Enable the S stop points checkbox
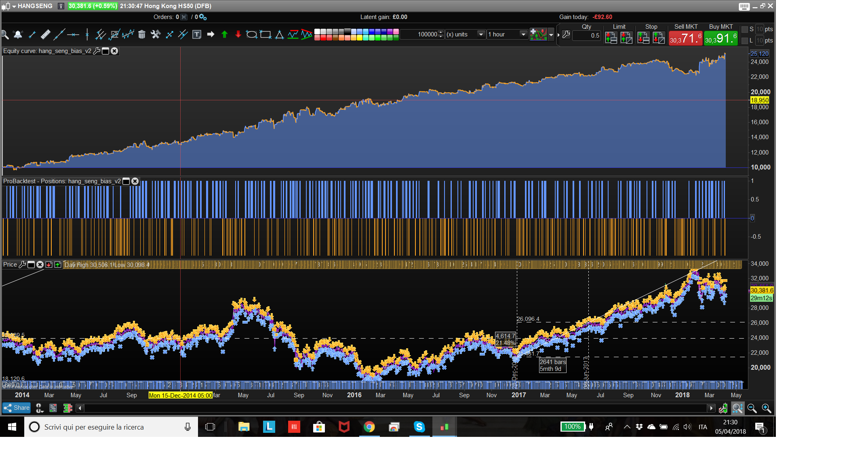868x466 pixels. coord(745,30)
